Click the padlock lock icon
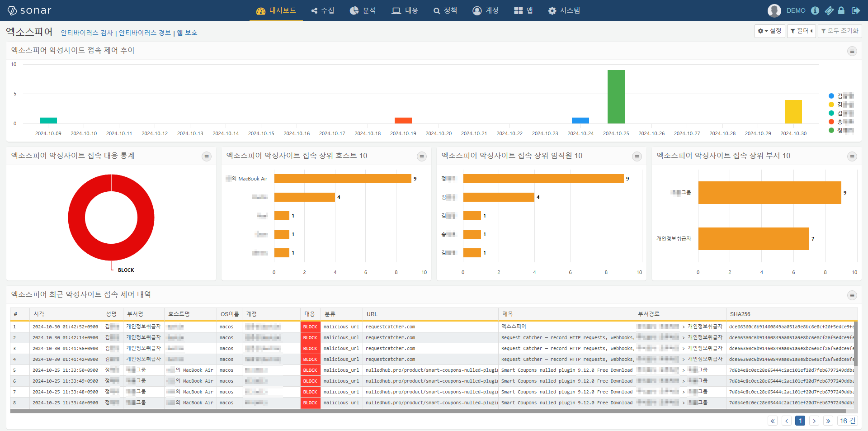This screenshot has width=868, height=431. click(x=841, y=10)
